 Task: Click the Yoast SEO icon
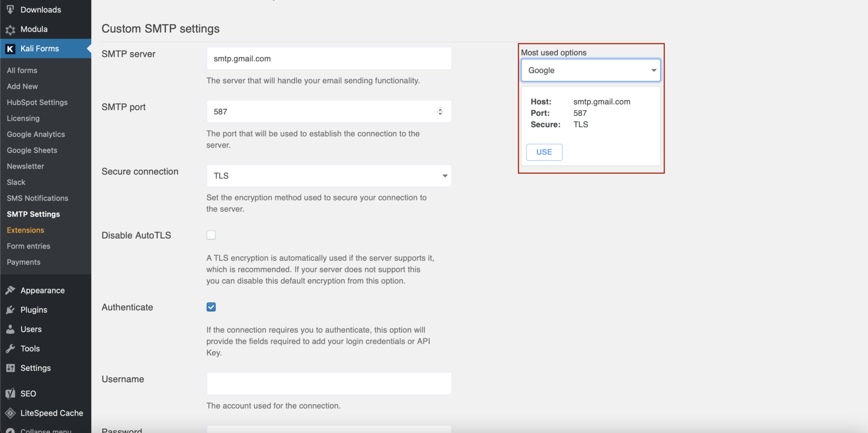[11, 393]
